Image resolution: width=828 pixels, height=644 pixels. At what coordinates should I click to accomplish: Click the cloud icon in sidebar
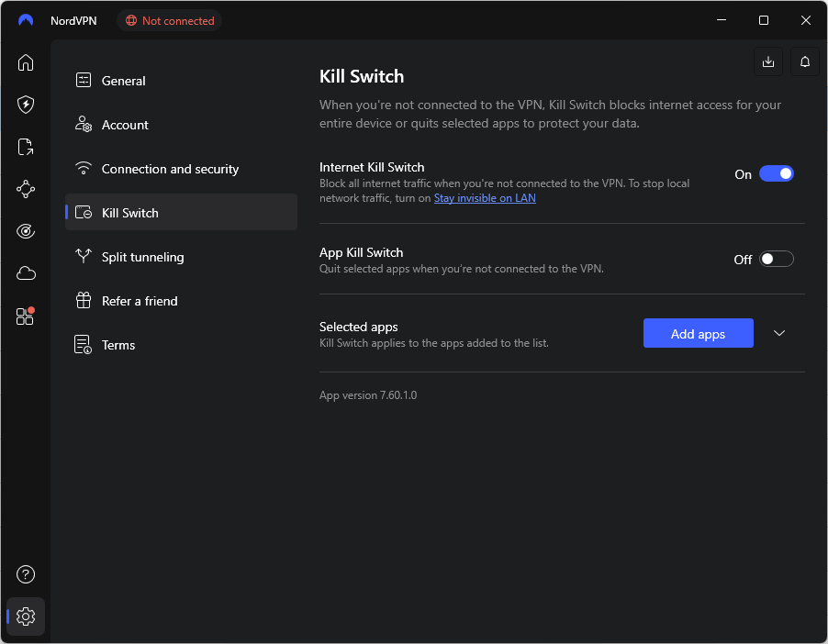26,273
